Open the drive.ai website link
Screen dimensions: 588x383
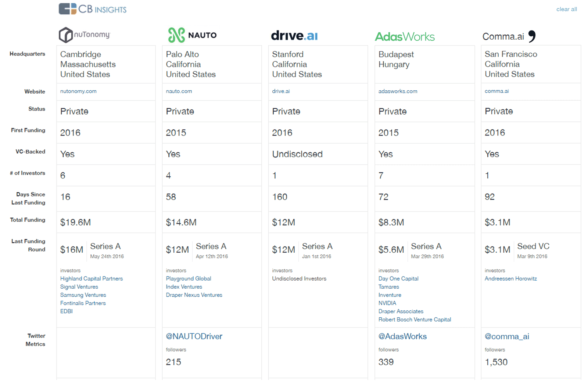281,91
